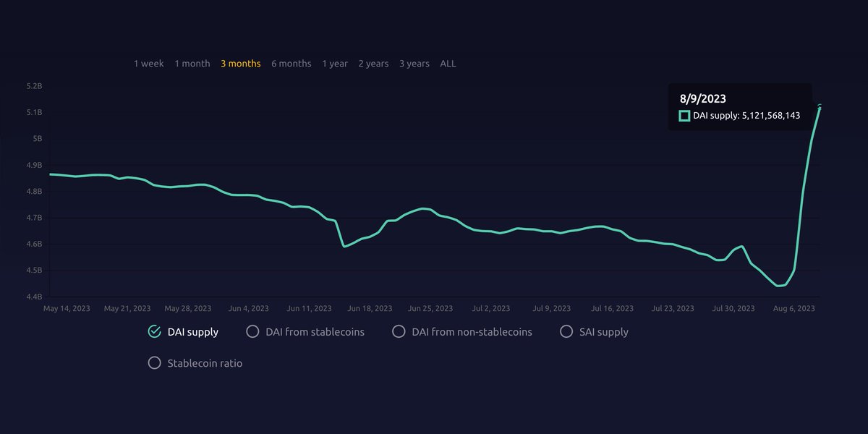This screenshot has height=434, width=868.
Task: Click the 4.6B y-axis label
Action: [35, 244]
